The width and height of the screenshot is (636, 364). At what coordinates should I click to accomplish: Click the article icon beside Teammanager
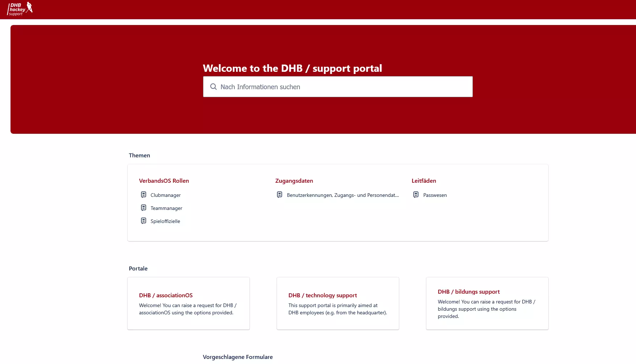point(144,208)
